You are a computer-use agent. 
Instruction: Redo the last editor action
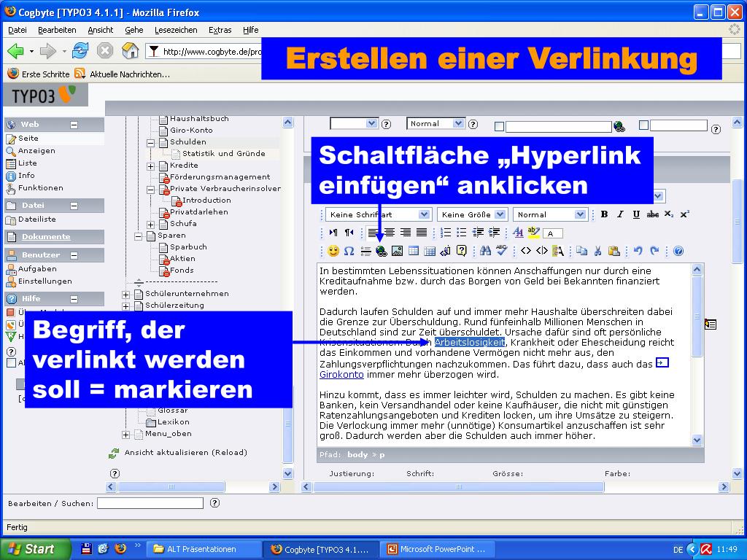pos(654,251)
